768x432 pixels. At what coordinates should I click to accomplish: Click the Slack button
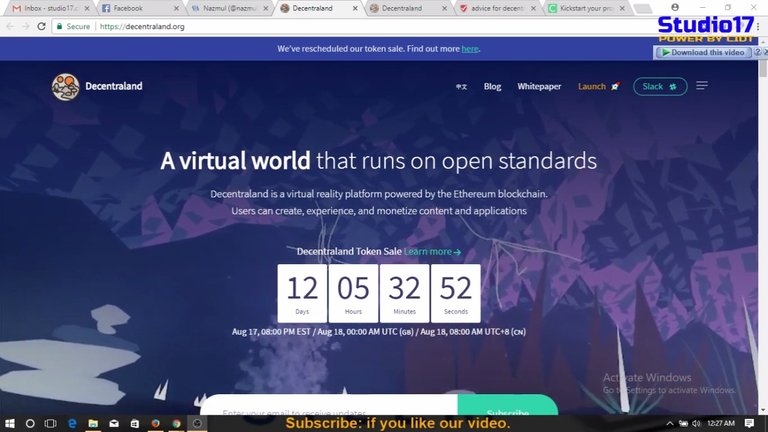click(660, 86)
